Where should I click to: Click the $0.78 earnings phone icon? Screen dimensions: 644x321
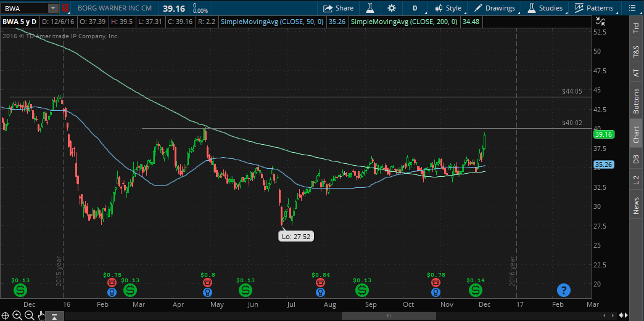point(436,283)
